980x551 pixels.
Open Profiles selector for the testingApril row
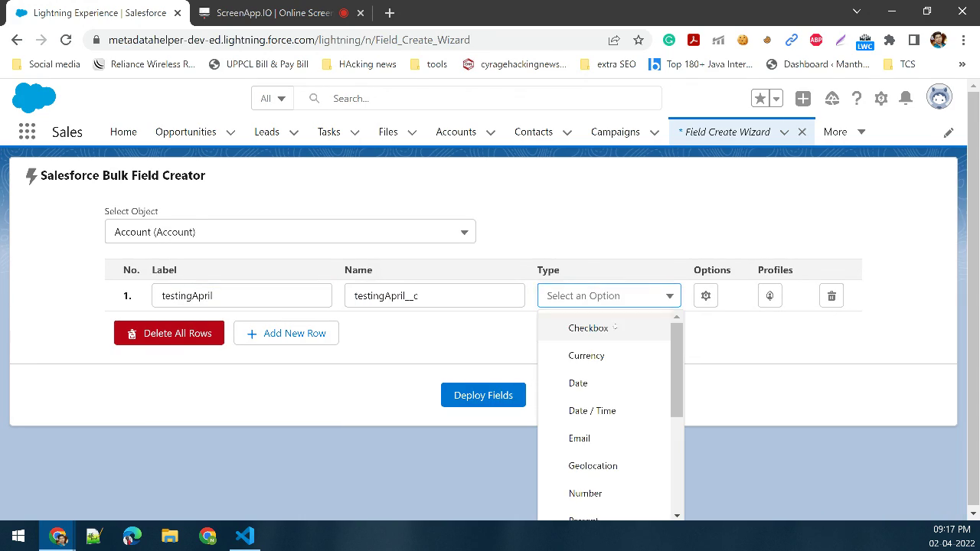769,295
